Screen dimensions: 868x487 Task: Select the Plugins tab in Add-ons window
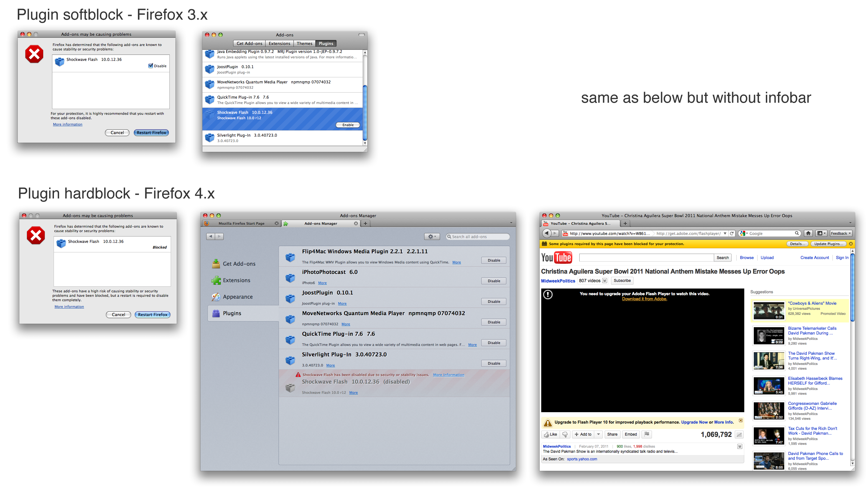326,43
